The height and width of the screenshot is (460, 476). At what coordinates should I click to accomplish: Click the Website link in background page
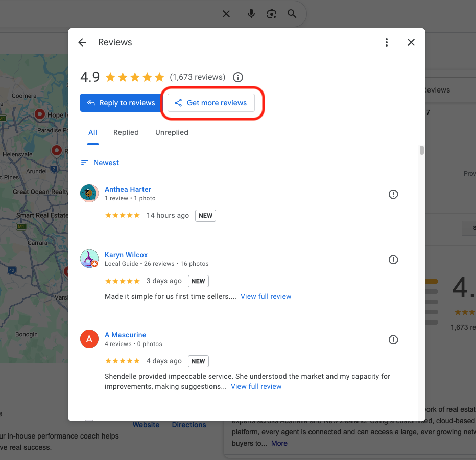point(146,425)
